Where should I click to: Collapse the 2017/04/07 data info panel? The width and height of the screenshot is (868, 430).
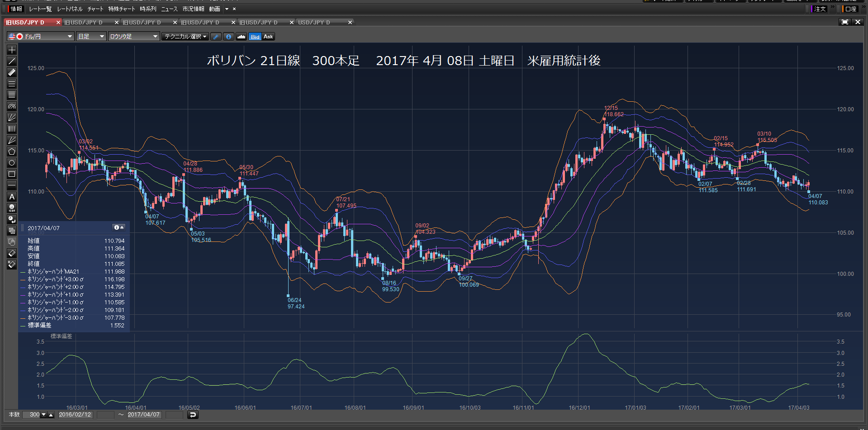pos(119,227)
